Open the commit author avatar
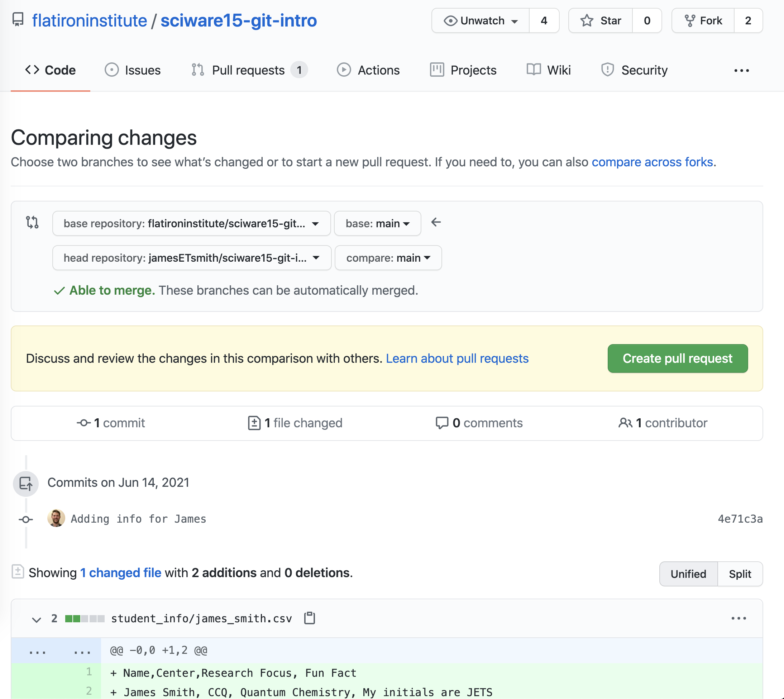 [56, 518]
